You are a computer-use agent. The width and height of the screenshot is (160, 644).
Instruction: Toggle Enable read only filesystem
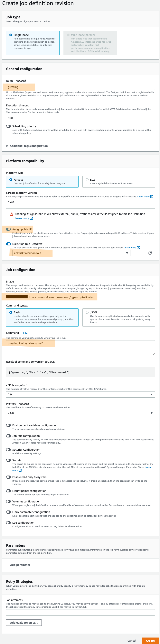8,477
